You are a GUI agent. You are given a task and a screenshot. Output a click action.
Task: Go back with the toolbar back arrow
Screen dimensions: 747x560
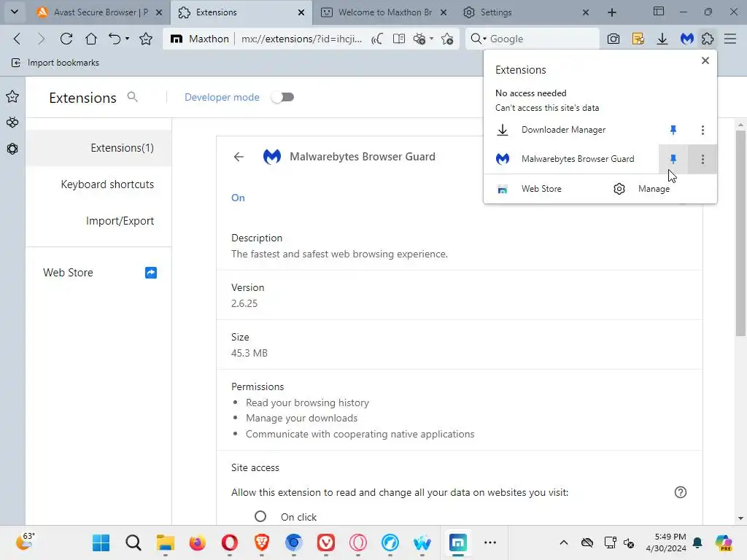click(18, 39)
